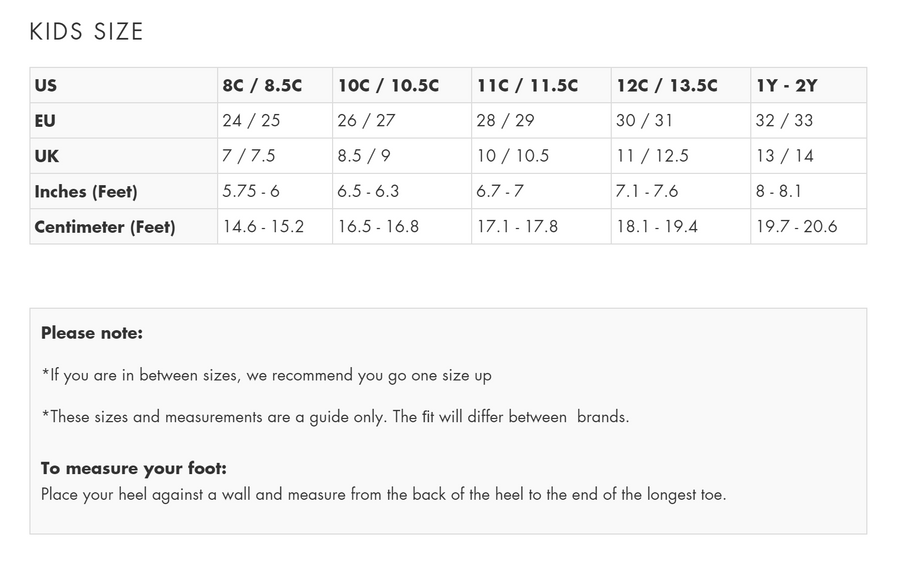Select UK size cell 8.5 / 9
The image size is (900, 564).
click(364, 156)
